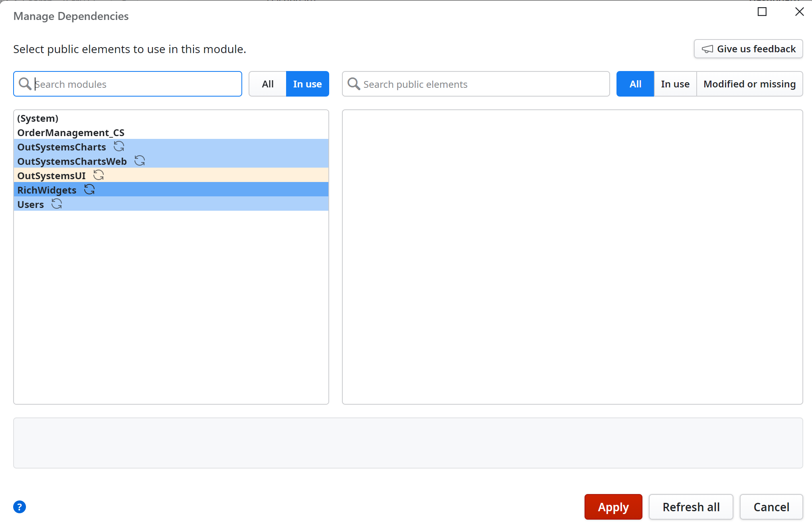Viewport: 812px width, 528px height.
Task: Filter modules by In use
Action: [308, 84]
